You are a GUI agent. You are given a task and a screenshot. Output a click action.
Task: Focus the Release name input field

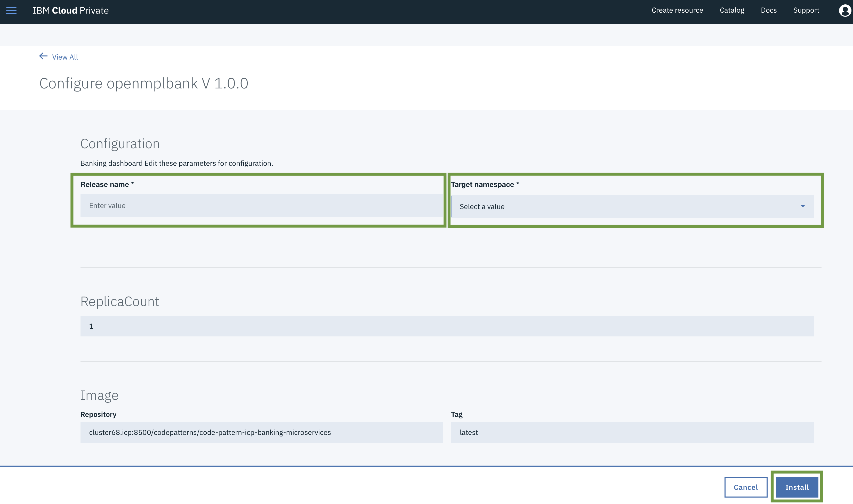coord(261,205)
